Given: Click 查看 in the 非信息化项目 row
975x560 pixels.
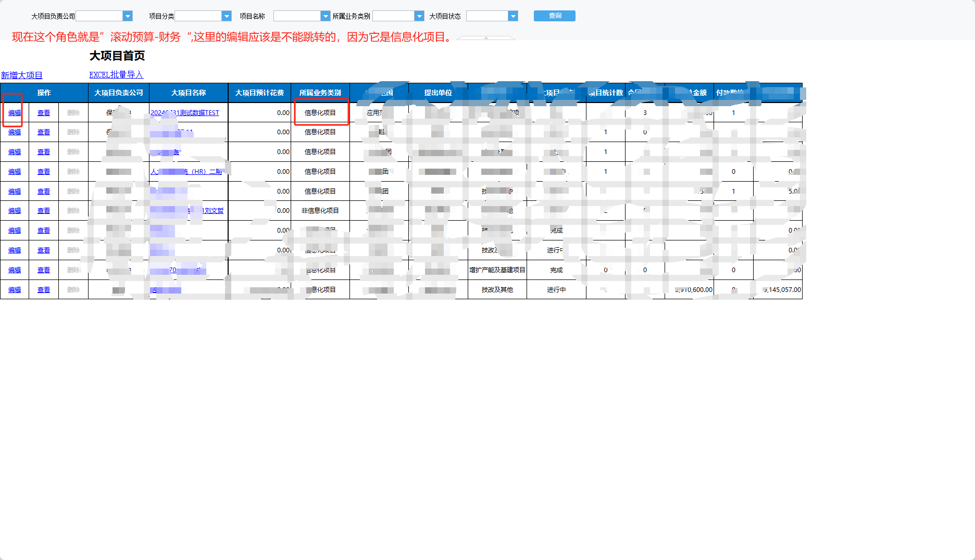Looking at the screenshot, I should (44, 211).
